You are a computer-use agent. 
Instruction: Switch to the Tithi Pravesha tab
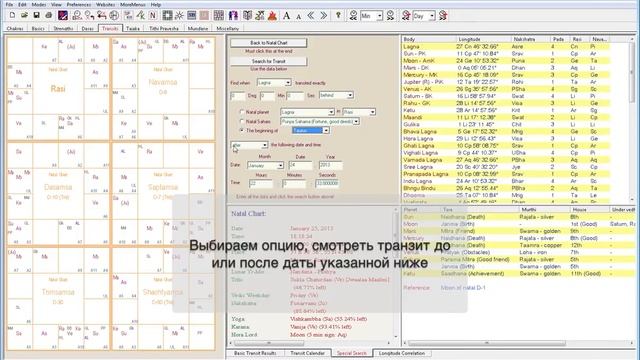click(x=164, y=28)
